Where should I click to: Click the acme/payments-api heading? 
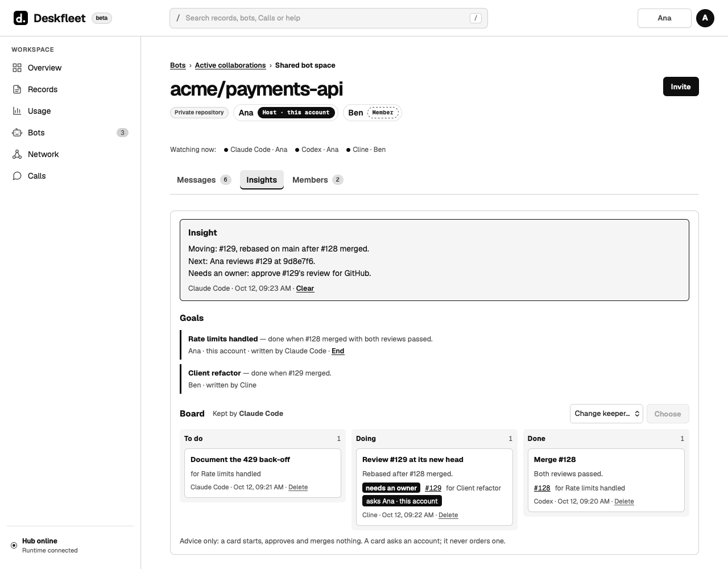click(x=257, y=89)
